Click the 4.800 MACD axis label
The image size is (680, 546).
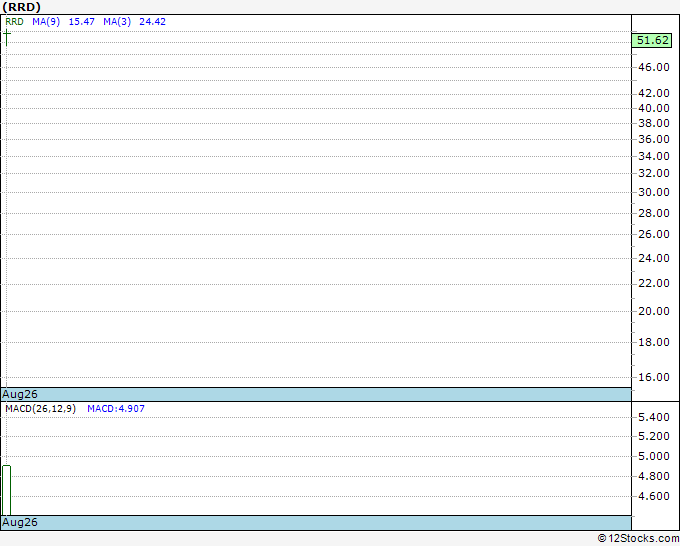(x=654, y=476)
